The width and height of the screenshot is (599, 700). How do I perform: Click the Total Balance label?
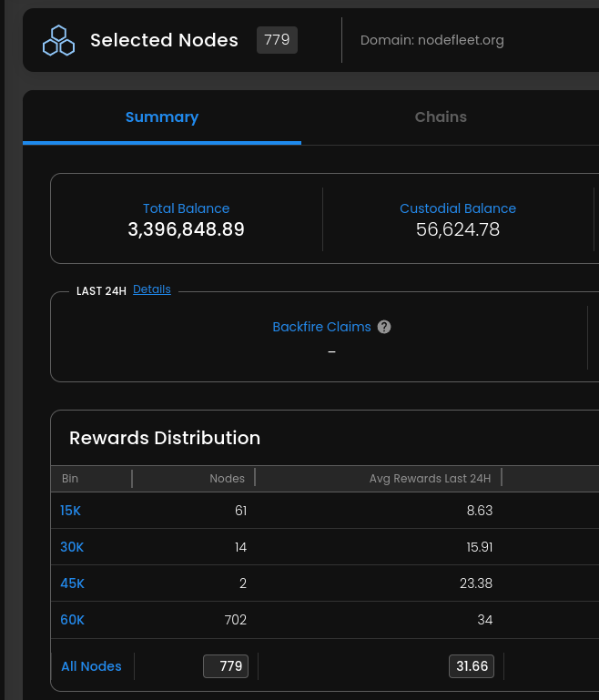coord(186,208)
